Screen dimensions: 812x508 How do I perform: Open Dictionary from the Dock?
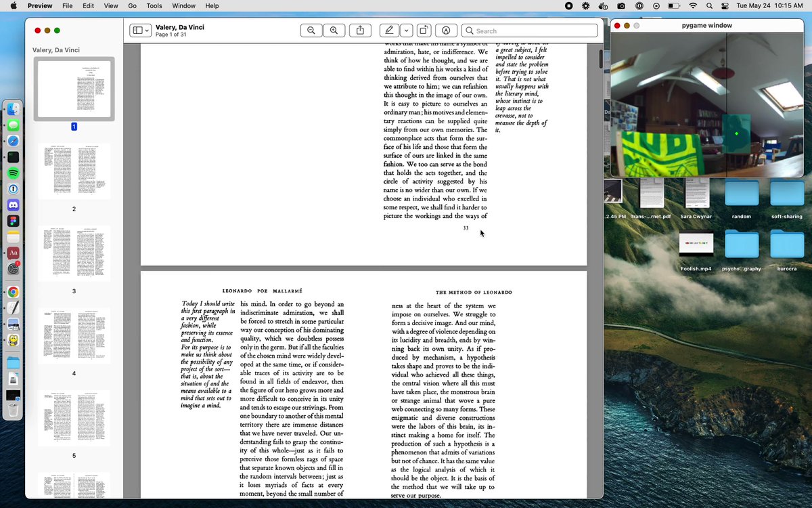click(x=13, y=253)
